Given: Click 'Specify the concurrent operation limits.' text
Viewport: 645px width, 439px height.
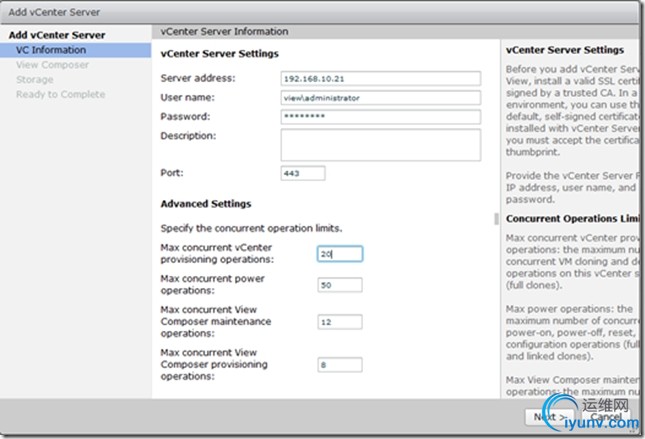Looking at the screenshot, I should (251, 228).
